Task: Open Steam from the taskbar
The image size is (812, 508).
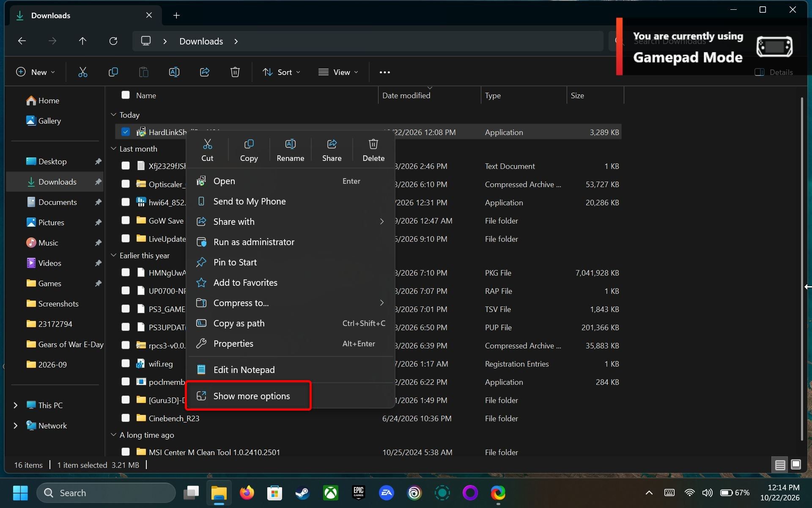Action: point(302,493)
